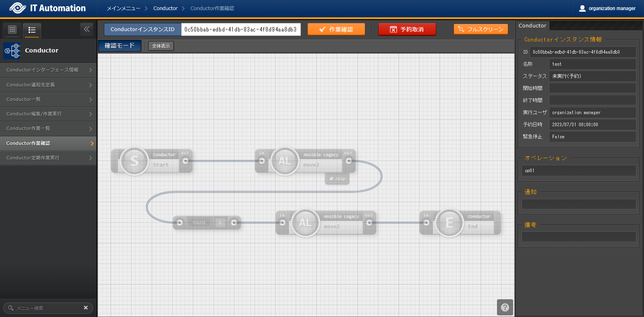This screenshot has height=317, width=644.
Task: Expand Conductor通知先定義 menu item
Action: [48, 85]
